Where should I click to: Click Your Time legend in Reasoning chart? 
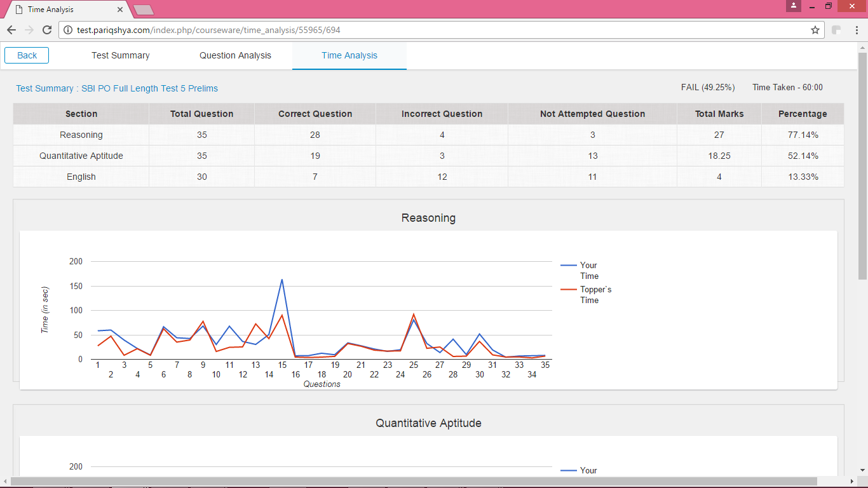coord(579,271)
